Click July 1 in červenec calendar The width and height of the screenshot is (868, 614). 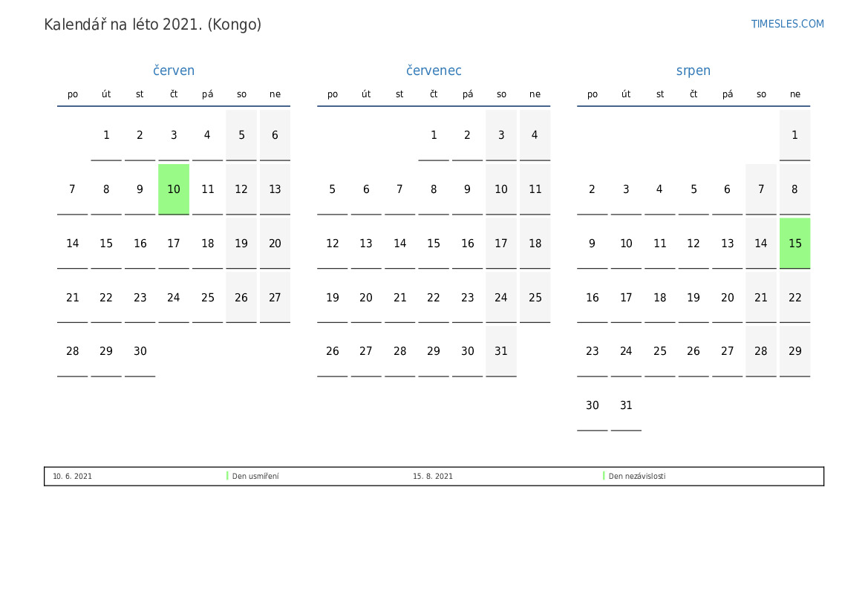pyautogui.click(x=434, y=135)
